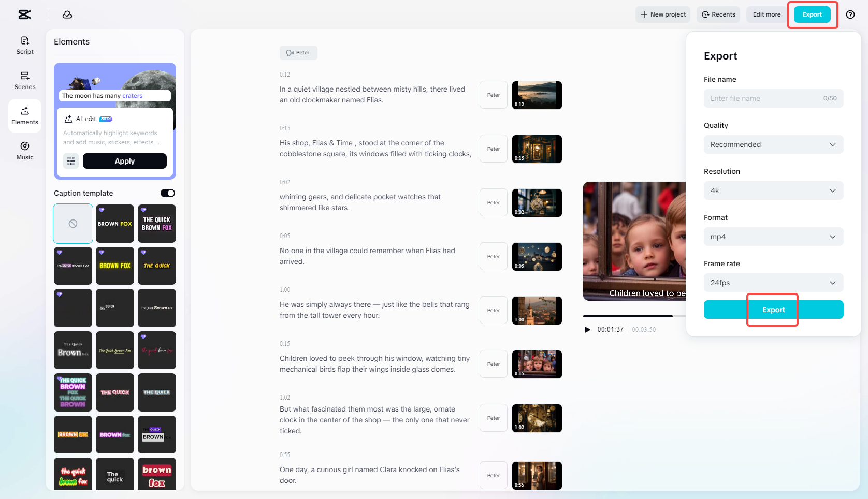This screenshot has width=868, height=499.
Task: Open the Recents list
Action: point(718,14)
